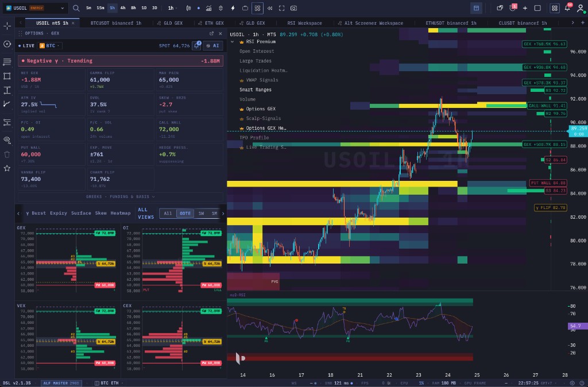
Task: Expand Greeks Funding & Basis section
Action: (x=121, y=196)
